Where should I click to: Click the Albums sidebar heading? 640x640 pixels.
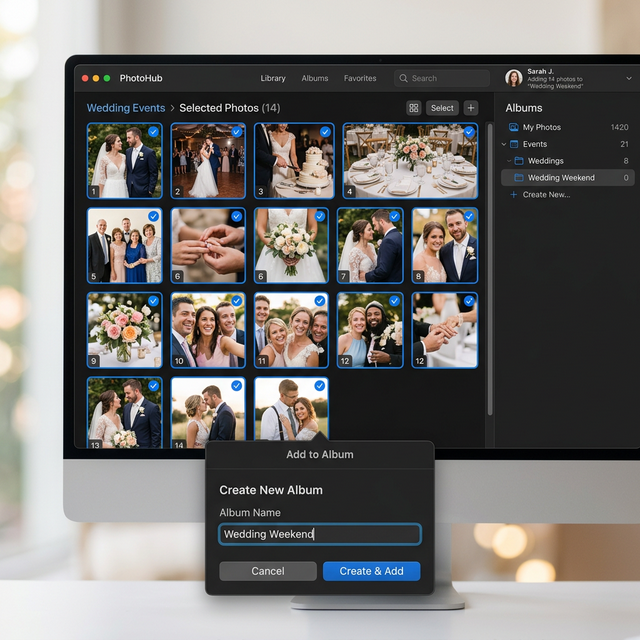click(524, 108)
